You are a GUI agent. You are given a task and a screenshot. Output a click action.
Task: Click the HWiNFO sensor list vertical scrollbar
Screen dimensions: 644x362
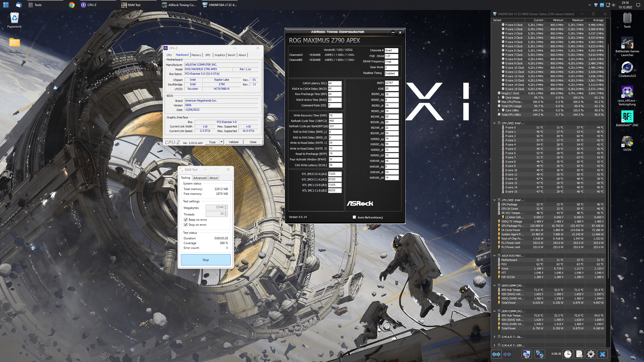pyautogui.click(x=609, y=161)
